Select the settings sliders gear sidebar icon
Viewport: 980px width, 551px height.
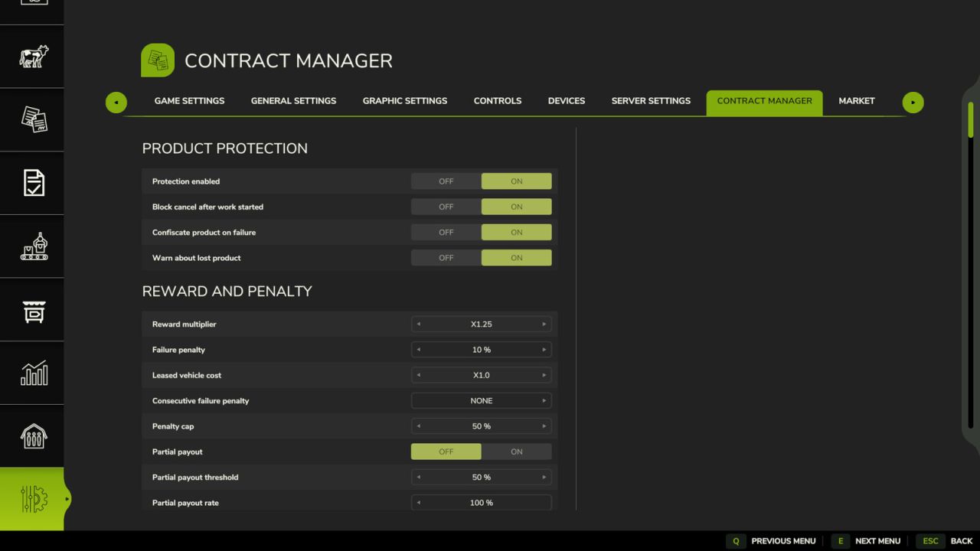pyautogui.click(x=33, y=499)
